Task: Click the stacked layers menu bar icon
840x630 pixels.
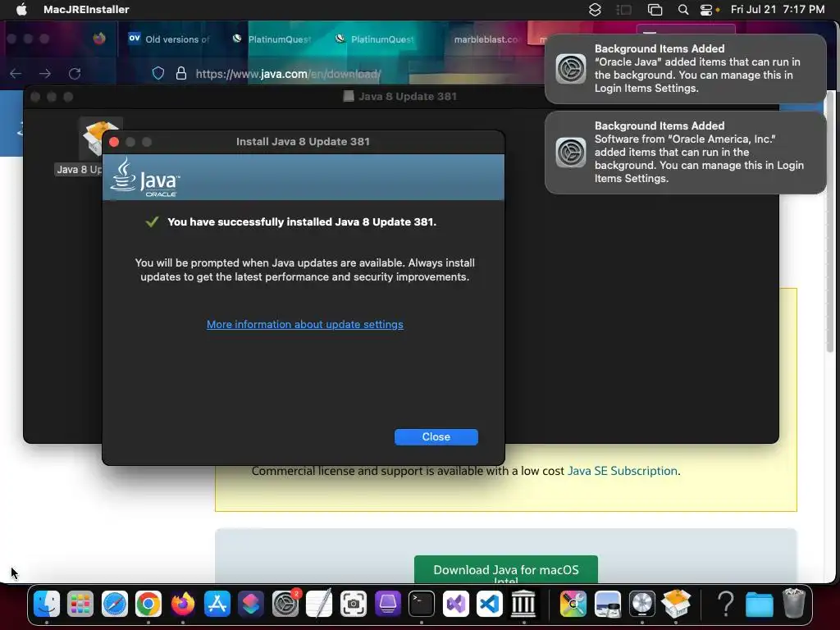Action: 595,9
